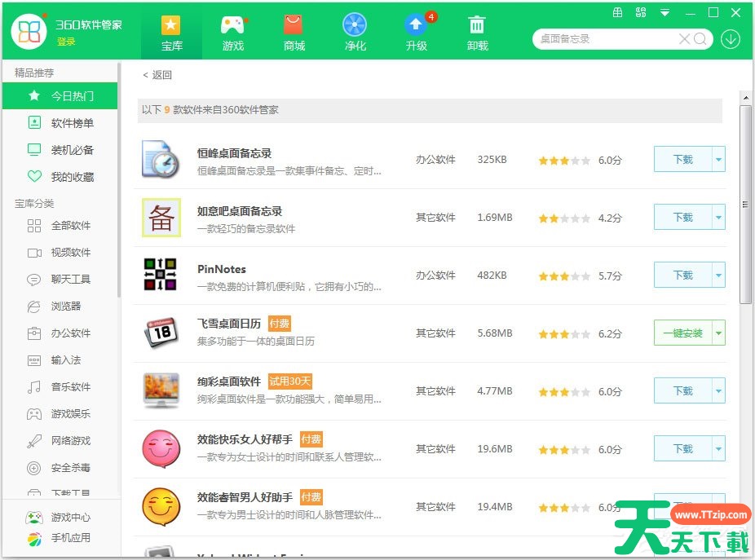755x560 pixels.
Task: Expand download options for 恒峰桌面备忘录
Action: tap(718, 160)
